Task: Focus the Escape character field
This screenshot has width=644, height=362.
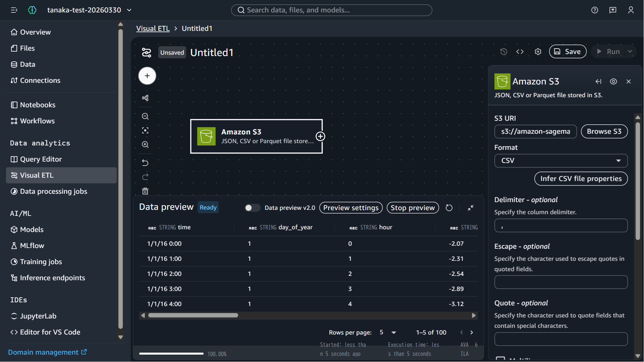Action: click(x=561, y=282)
